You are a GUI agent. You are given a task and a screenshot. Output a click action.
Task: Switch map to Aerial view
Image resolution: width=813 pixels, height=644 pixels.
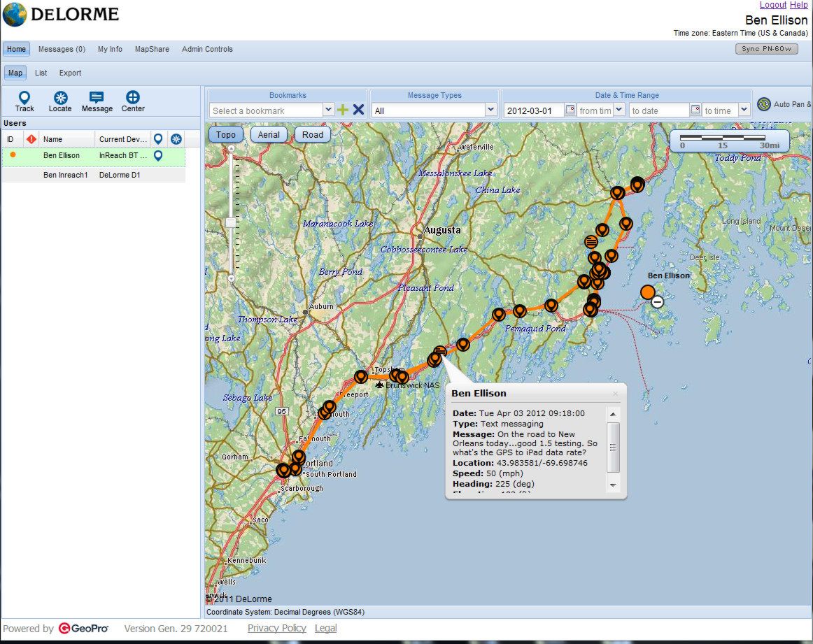[x=269, y=135]
